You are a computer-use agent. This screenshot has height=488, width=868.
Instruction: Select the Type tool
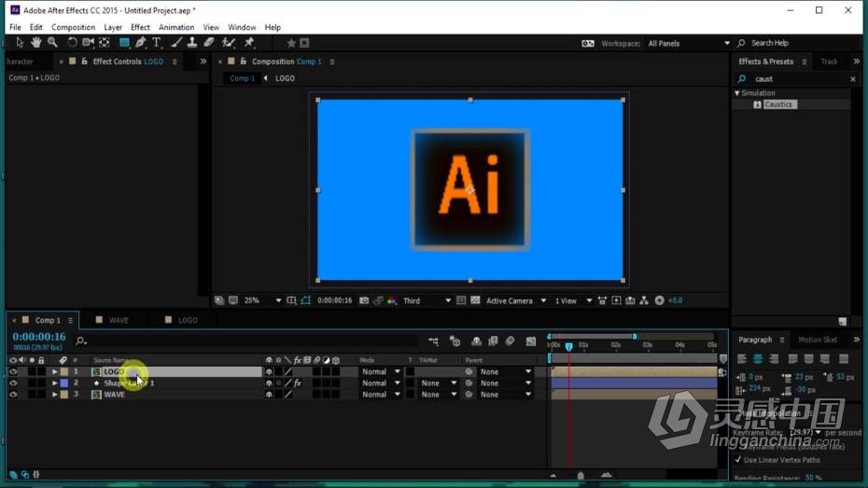(x=157, y=43)
